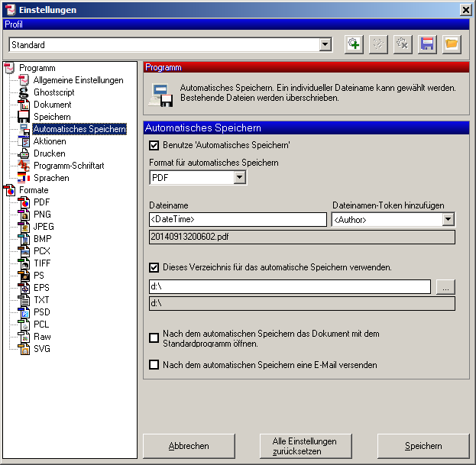Select Automatisches Speichern in the tree
This screenshot has height=465, width=476.
coord(79,129)
